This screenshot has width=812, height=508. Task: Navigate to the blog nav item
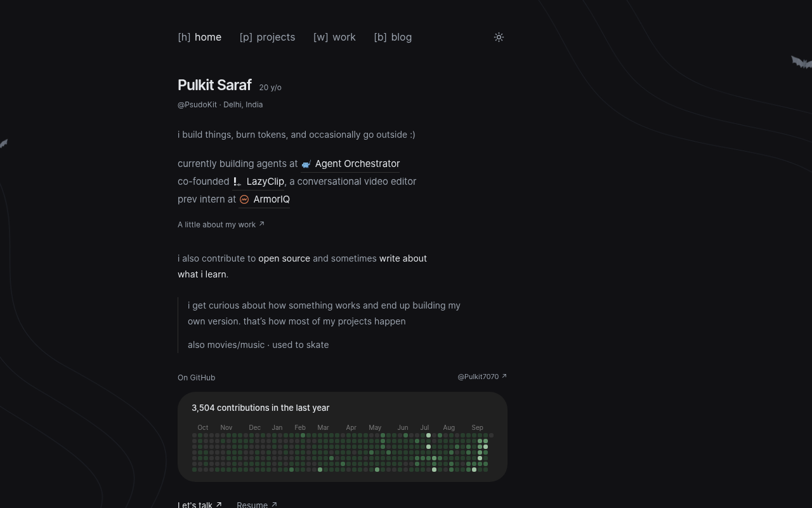pos(393,37)
